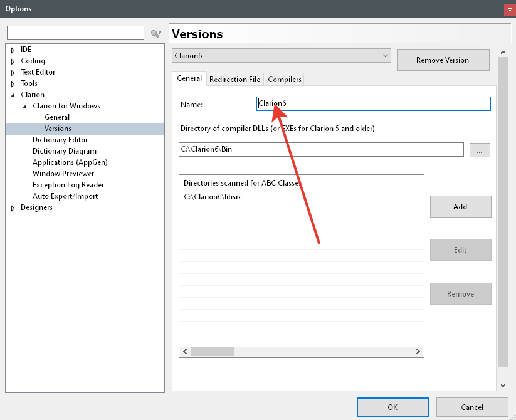516x420 pixels.
Task: Cancel the Options dialog
Action: click(472, 407)
